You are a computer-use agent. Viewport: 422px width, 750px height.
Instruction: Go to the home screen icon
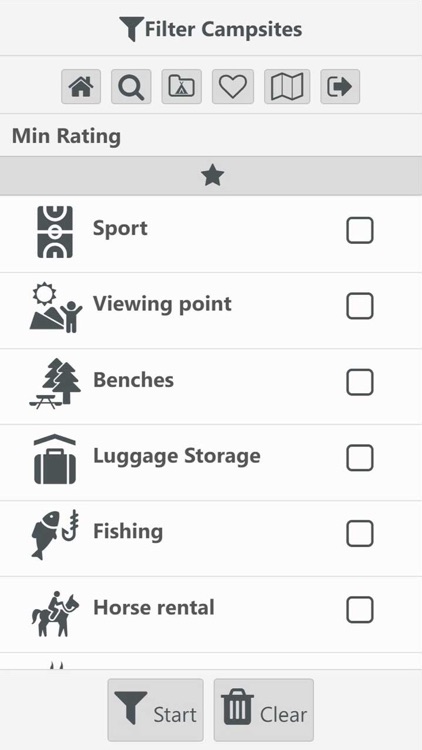click(x=81, y=87)
